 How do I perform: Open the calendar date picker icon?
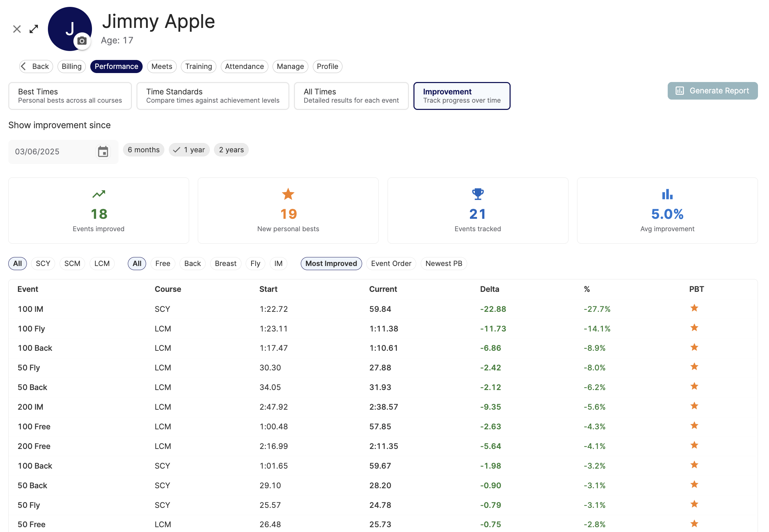tap(103, 152)
